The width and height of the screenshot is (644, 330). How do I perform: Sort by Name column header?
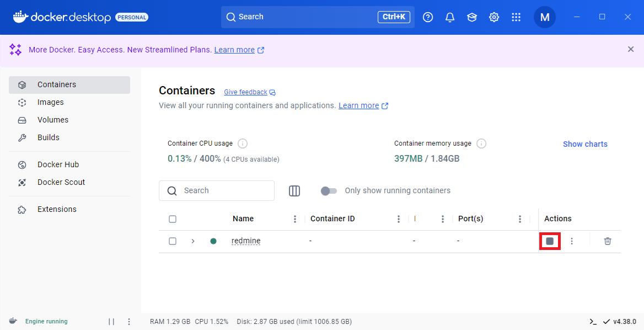coord(243,219)
